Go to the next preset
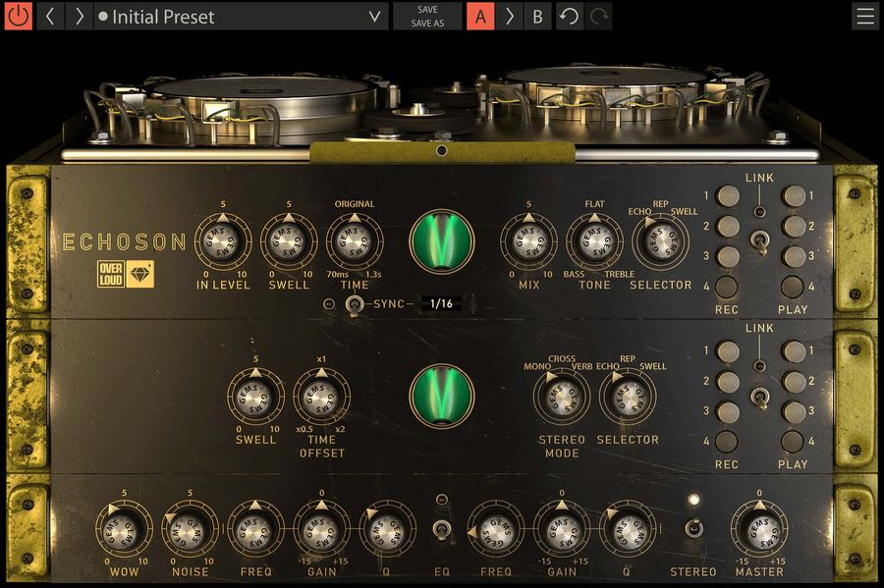 [79, 17]
